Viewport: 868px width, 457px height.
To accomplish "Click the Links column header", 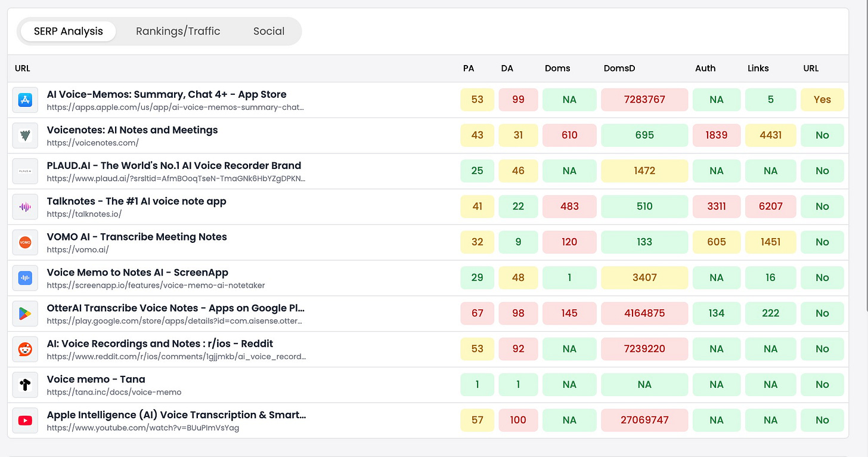I will coord(758,69).
